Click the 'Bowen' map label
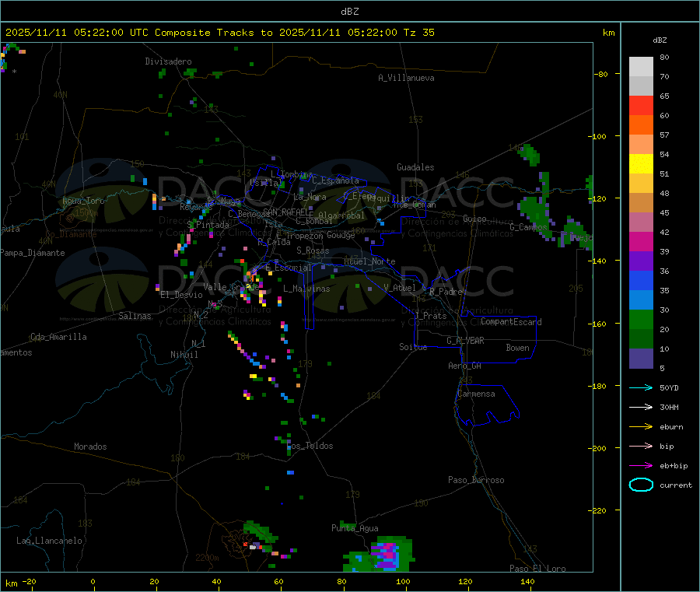 [x=518, y=348]
